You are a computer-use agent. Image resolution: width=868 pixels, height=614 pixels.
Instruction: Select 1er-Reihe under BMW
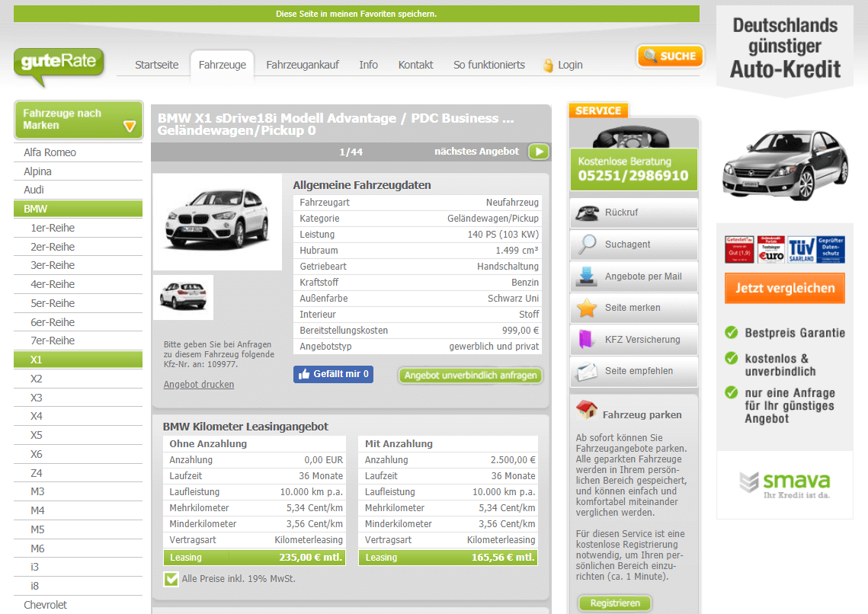(78, 228)
